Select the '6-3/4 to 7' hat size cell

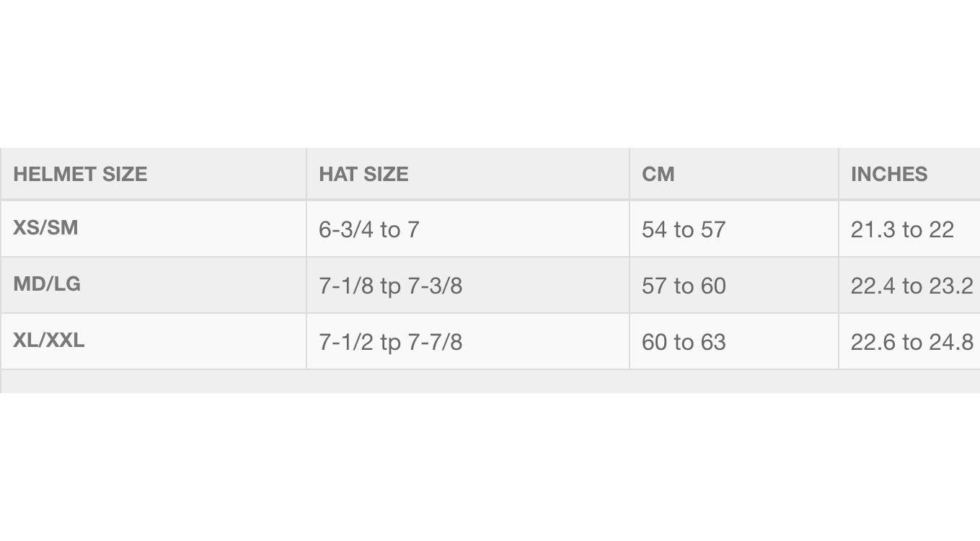point(368,230)
